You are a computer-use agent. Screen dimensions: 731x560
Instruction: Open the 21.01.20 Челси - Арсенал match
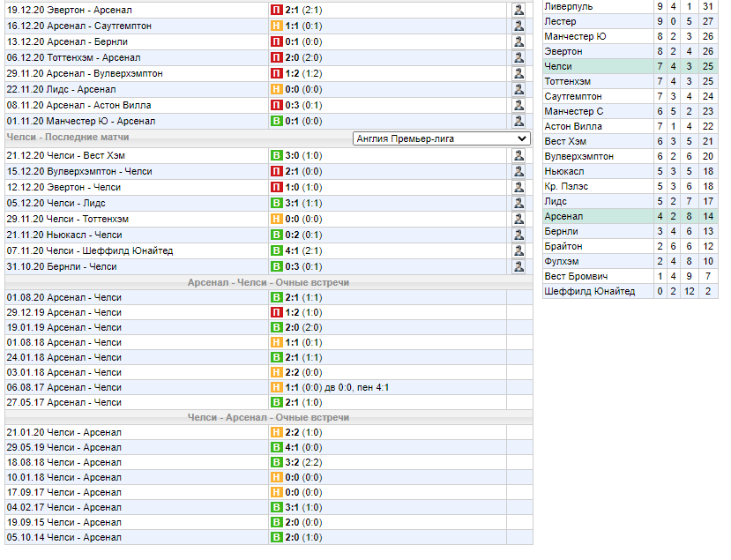click(63, 432)
